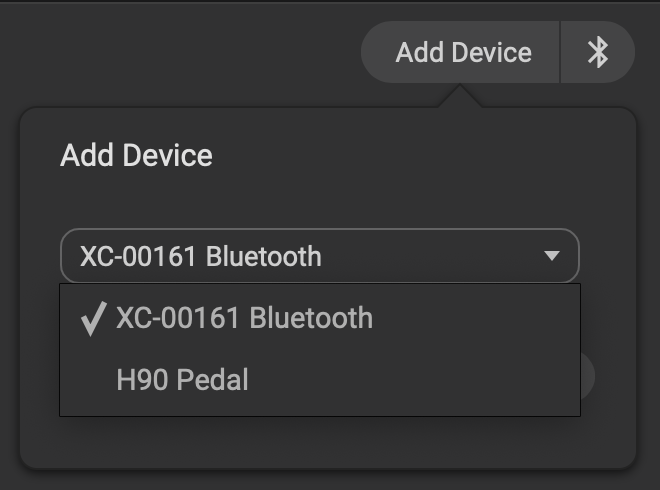This screenshot has height=490, width=660.
Task: Click the dropdown triangle arrow icon
Action: click(552, 256)
